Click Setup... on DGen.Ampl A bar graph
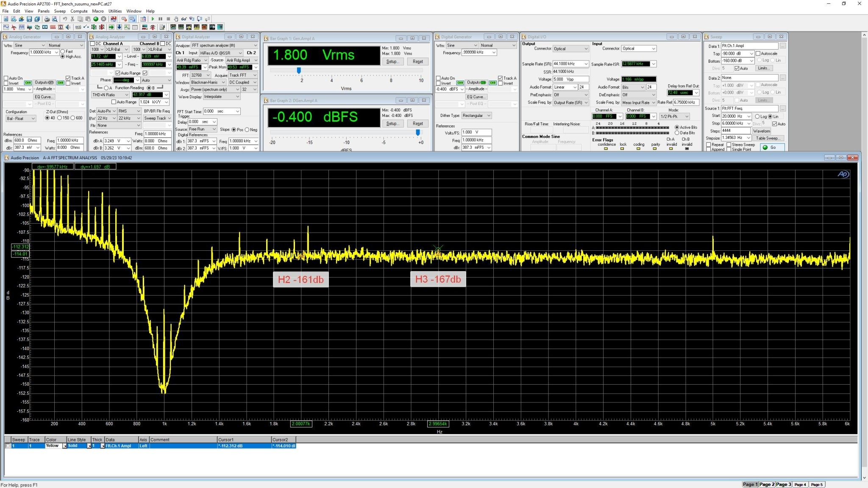This screenshot has width=868, height=488. click(392, 124)
